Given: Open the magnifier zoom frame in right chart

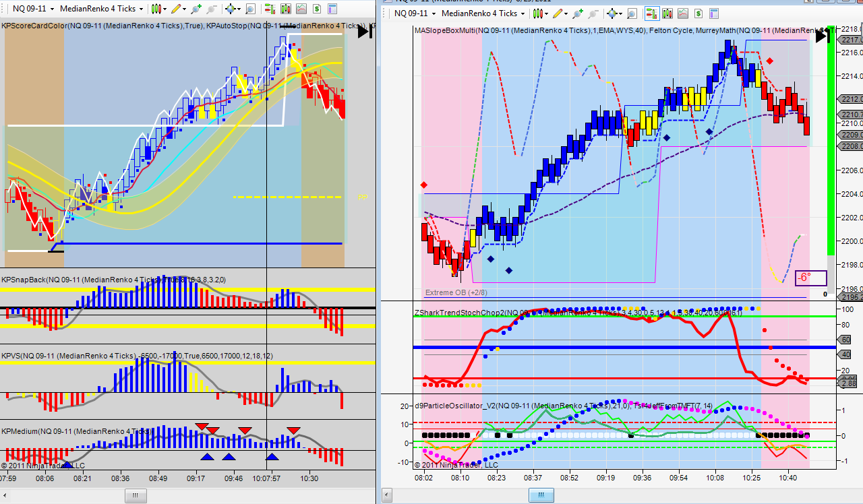Looking at the screenshot, I should (632, 13).
